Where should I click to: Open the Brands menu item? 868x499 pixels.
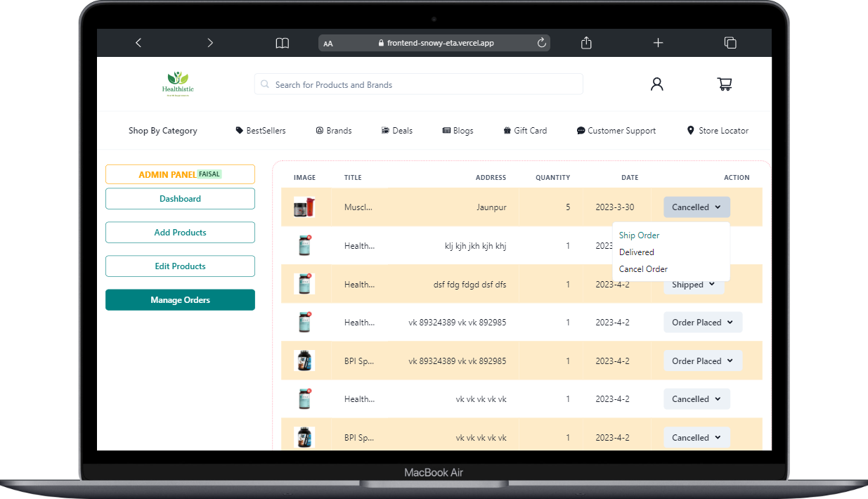pyautogui.click(x=334, y=131)
